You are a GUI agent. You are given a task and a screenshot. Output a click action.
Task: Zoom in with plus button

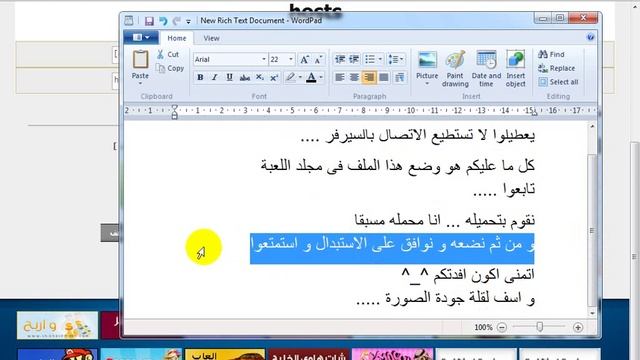(578, 327)
